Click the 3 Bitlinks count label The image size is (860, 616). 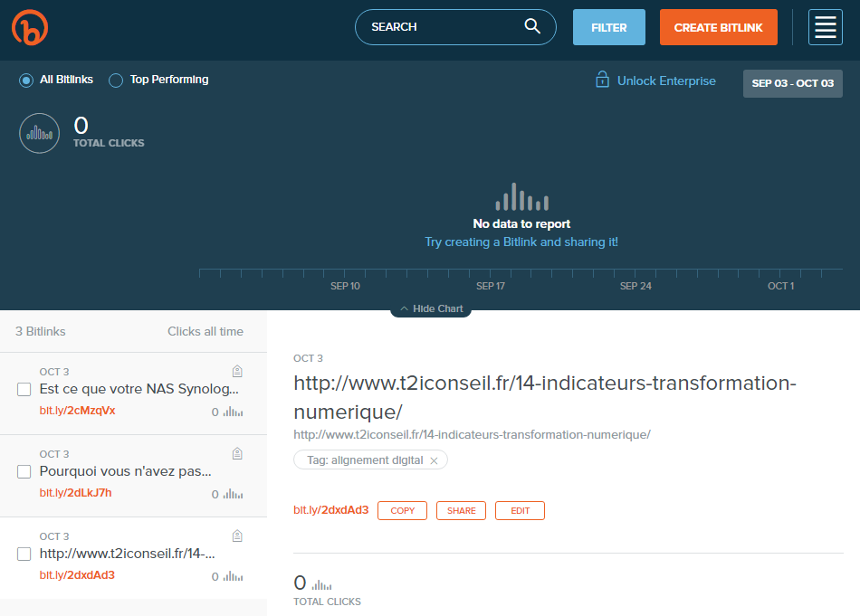[x=41, y=331]
